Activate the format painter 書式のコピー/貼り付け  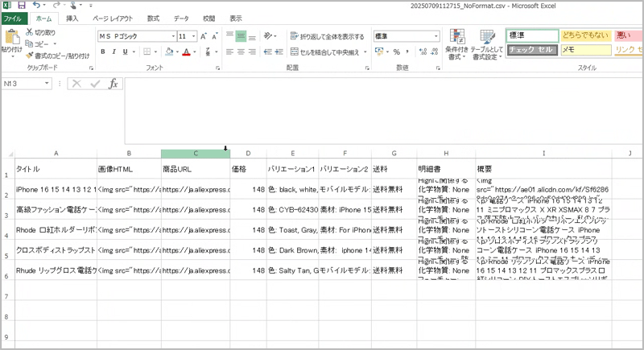57,56
